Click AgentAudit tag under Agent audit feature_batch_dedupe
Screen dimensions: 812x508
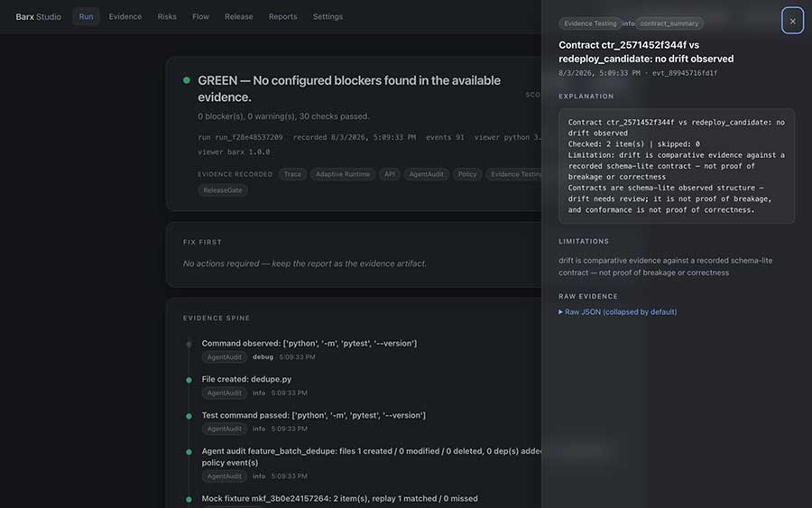tap(225, 476)
